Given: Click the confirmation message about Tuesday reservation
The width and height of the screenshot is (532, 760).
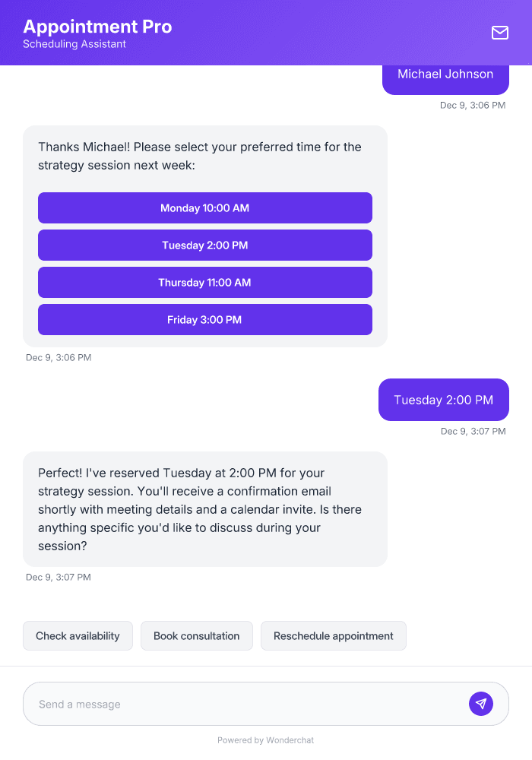Looking at the screenshot, I should [x=205, y=509].
